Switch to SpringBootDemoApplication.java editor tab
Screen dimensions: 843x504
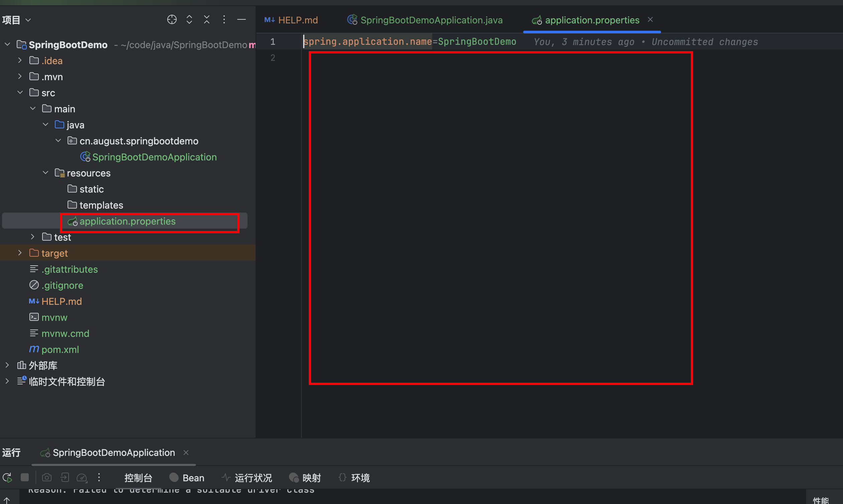pos(431,20)
